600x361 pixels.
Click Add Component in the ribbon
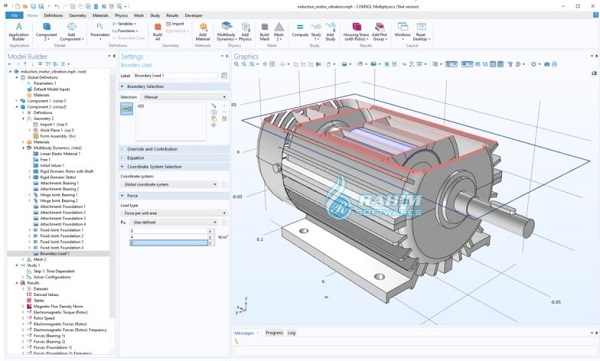(71, 31)
